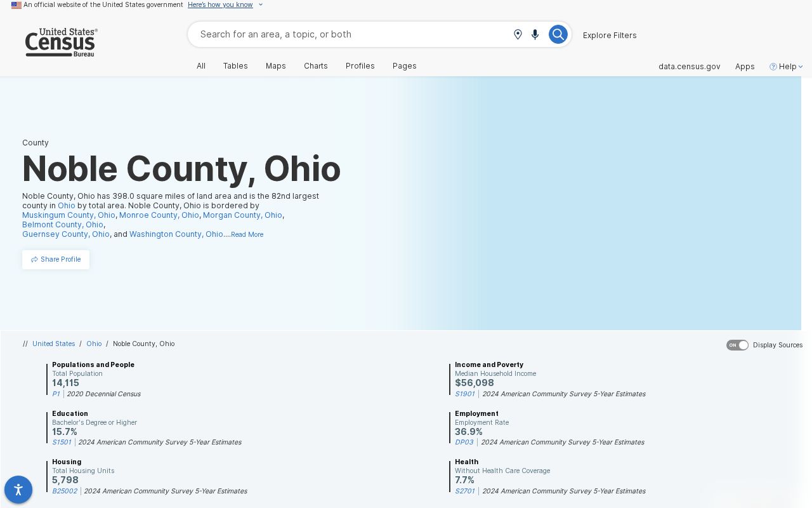The width and height of the screenshot is (812, 508).
Task: Expand the 'Here's how you know' chevron
Action: click(261, 5)
